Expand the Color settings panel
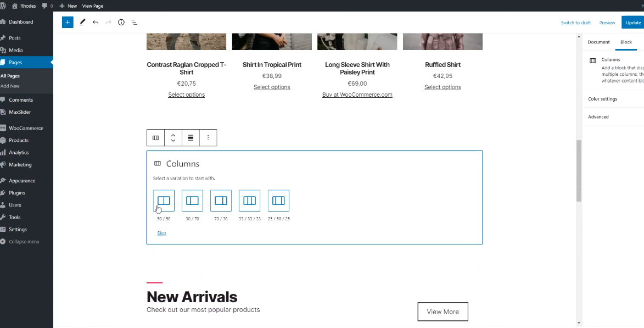644x328 pixels. pos(602,99)
